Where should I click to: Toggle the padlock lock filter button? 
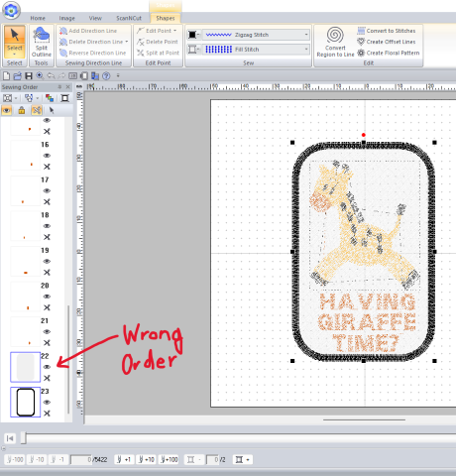(x=22, y=110)
